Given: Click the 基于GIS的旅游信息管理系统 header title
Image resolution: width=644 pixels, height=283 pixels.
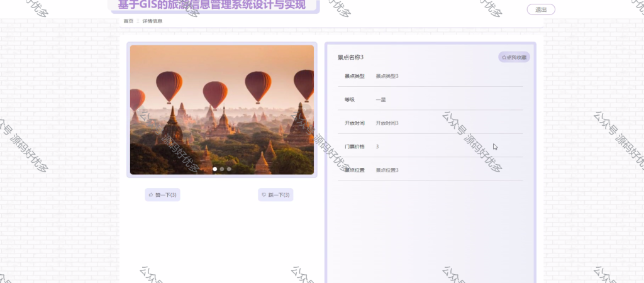Looking at the screenshot, I should point(212,5).
